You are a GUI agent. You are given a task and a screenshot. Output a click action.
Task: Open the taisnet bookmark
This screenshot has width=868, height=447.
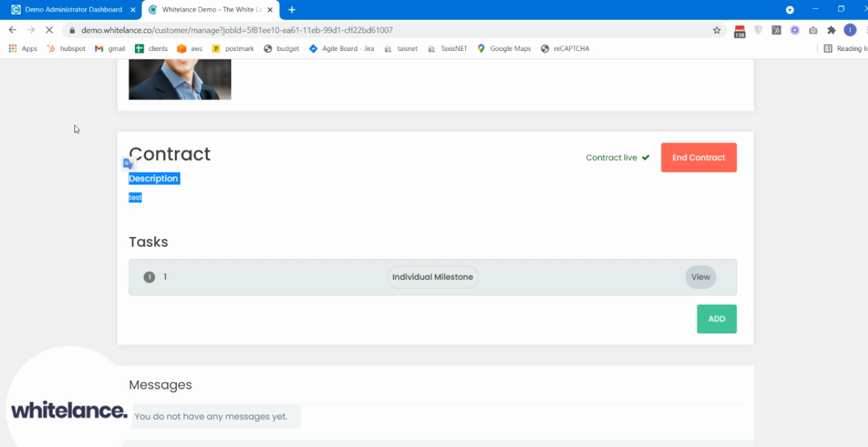point(401,48)
